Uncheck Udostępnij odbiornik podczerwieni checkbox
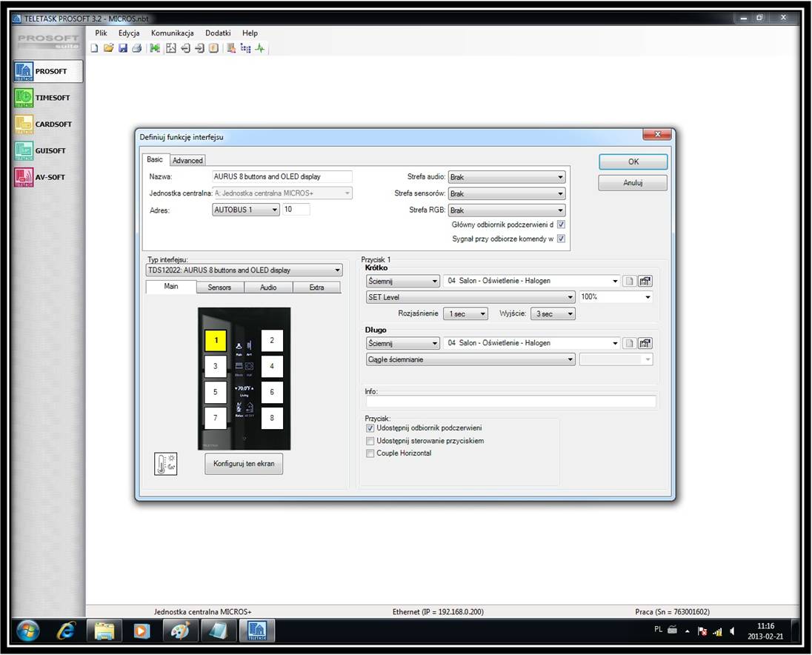Viewport: 812px width, 655px height. [x=370, y=428]
